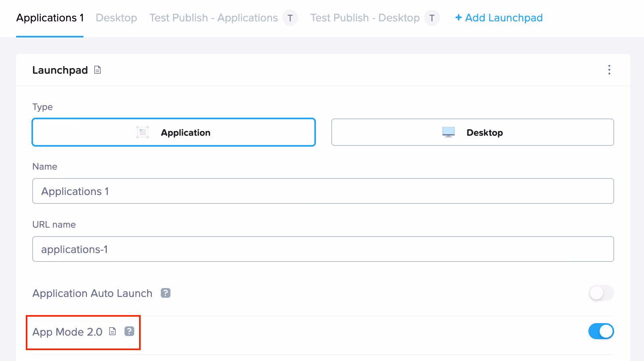Focus the URL name field with applications-1
Viewport: 644px width, 361px height.
(x=323, y=249)
